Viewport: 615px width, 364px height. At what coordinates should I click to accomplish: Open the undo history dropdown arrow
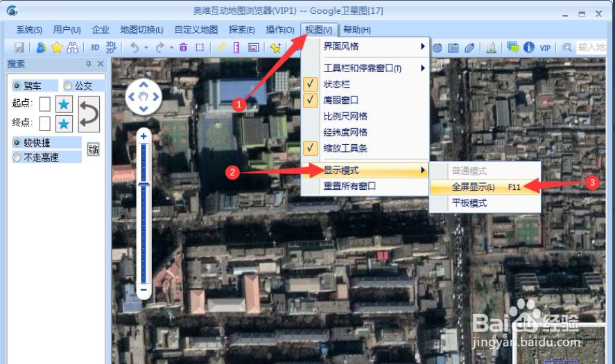[146, 48]
